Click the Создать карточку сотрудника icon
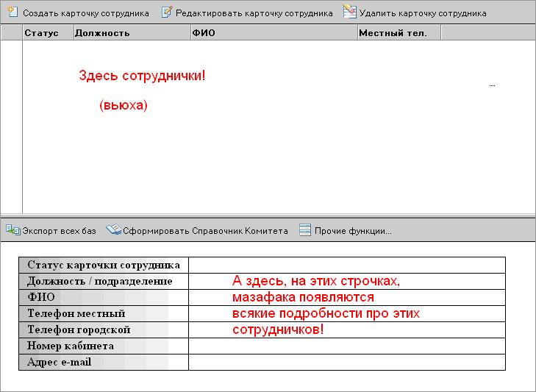This screenshot has width=536, height=392. [12, 13]
